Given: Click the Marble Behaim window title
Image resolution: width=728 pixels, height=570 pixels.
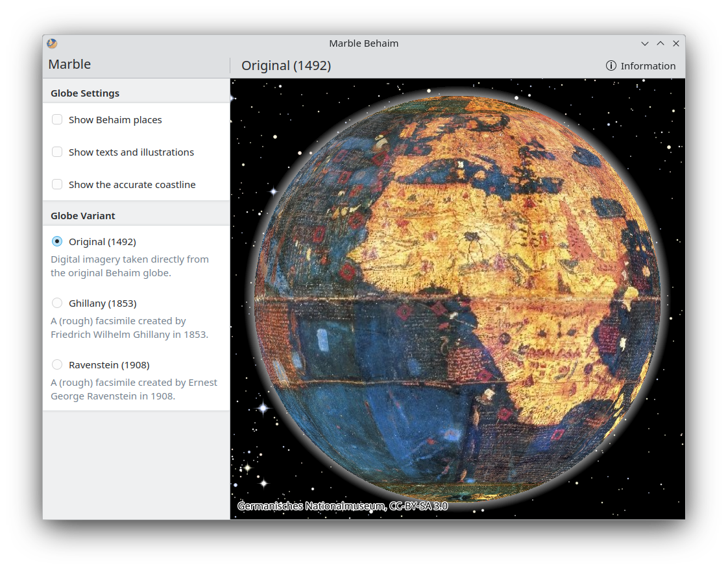Looking at the screenshot, I should point(363,43).
